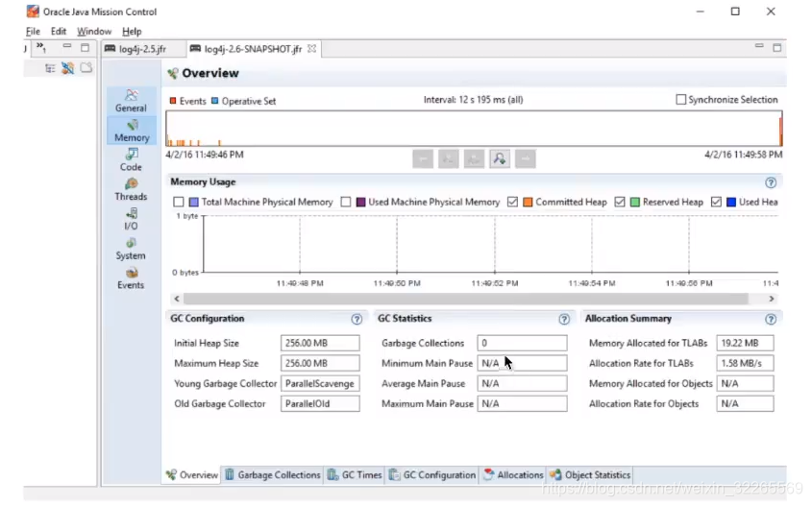
Task: Open the Allocations tab
Action: [513, 475]
